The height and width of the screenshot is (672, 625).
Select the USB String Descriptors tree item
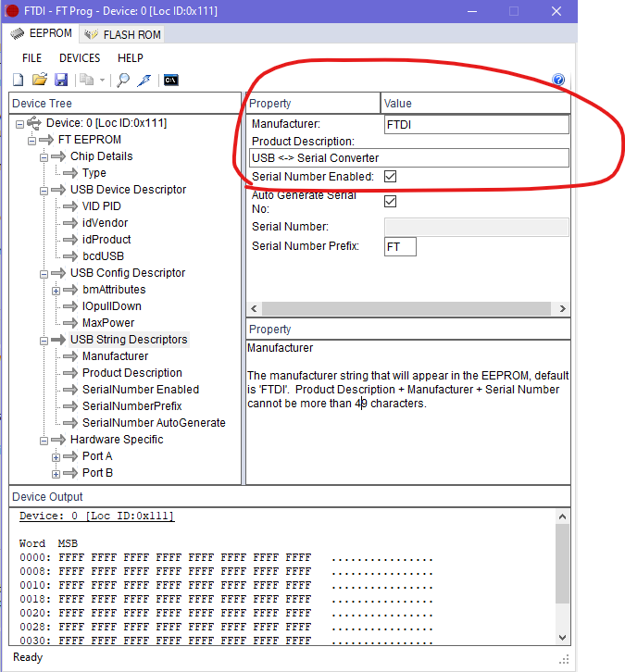(129, 340)
